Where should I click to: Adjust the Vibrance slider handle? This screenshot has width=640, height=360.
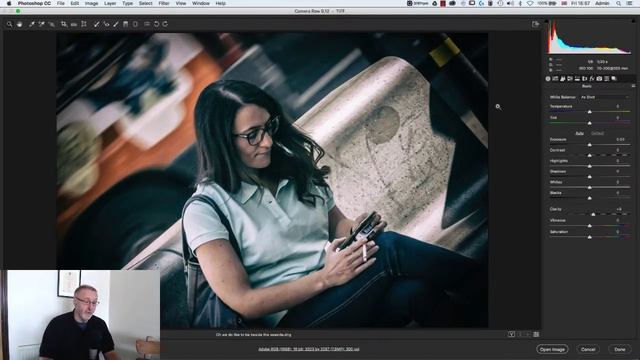click(x=589, y=225)
